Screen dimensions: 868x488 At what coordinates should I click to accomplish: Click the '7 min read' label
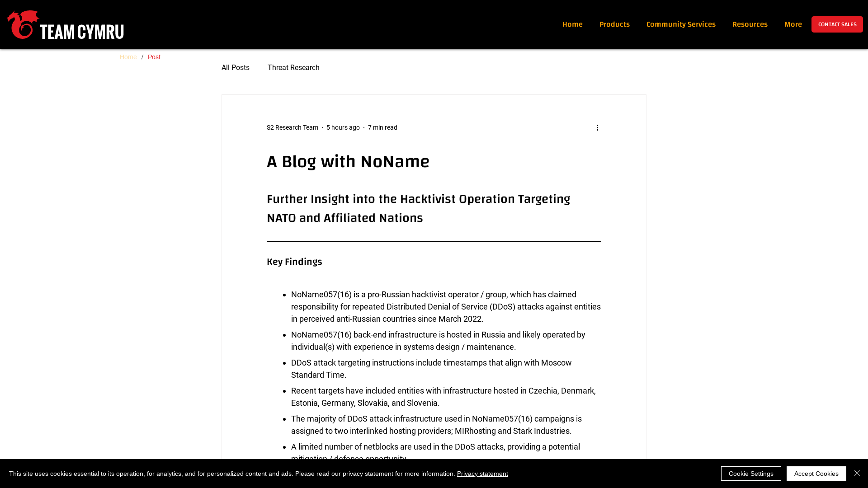point(382,127)
